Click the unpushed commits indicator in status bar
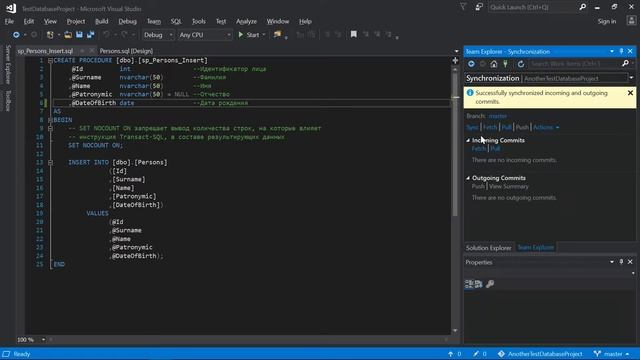The image size is (640, 360). pos(454,354)
